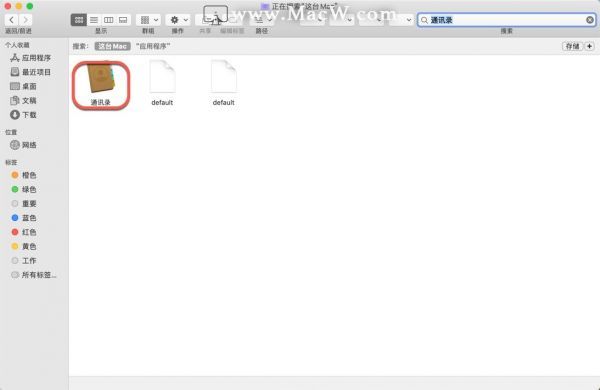Add search criteria with plus button
Image resolution: width=600 pixels, height=390 pixels.
590,46
